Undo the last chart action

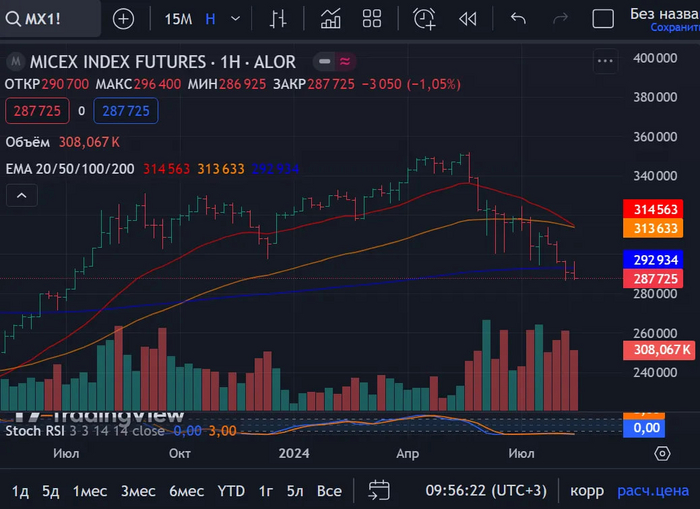[x=518, y=19]
